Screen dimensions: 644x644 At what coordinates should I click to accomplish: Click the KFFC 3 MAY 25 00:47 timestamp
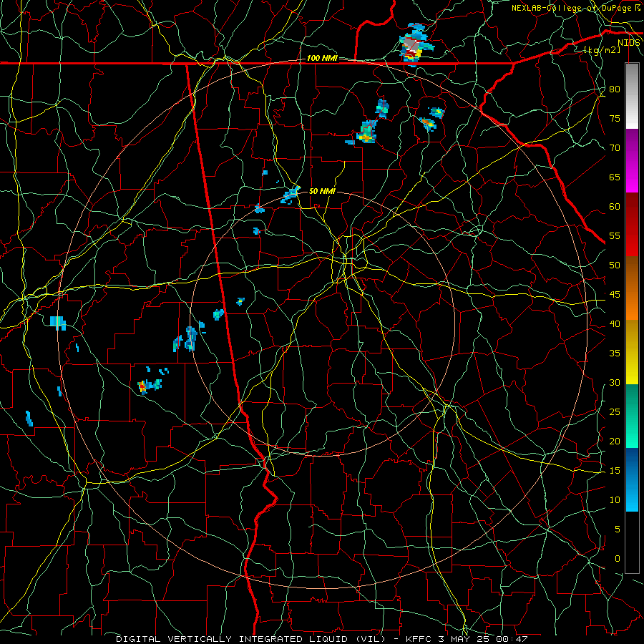(467, 639)
